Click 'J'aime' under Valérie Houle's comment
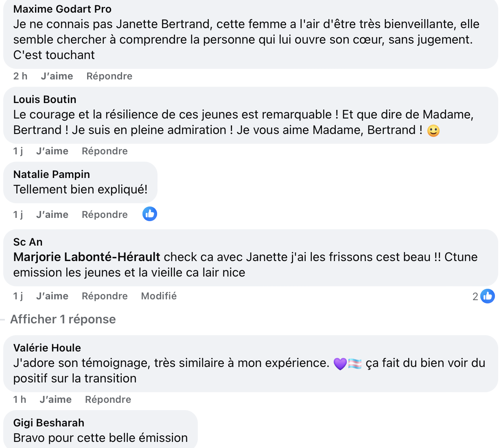Viewport: 499px width, 448px height. coord(55,400)
